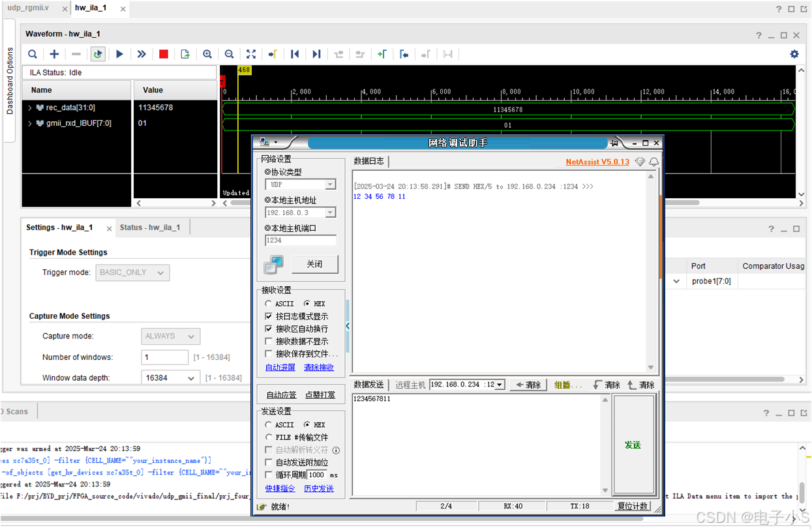Image resolution: width=812 pixels, height=530 pixels.
Task: Open the 远程主机 address dropdown
Action: [500, 385]
